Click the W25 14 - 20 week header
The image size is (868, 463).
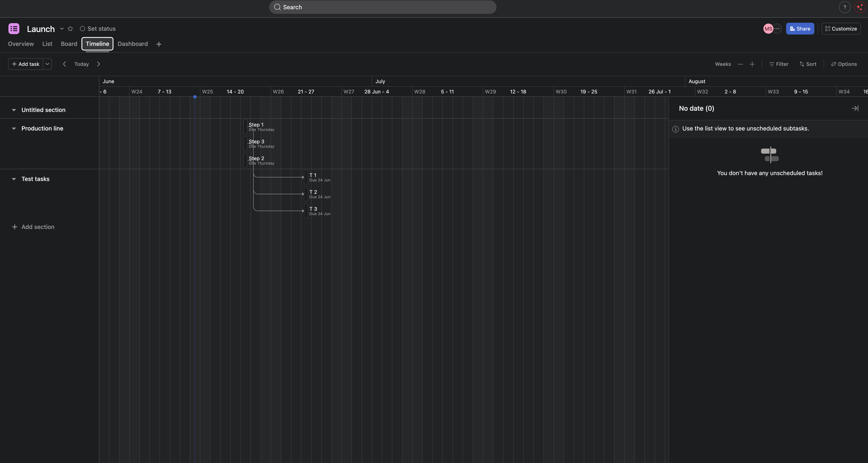(235, 92)
